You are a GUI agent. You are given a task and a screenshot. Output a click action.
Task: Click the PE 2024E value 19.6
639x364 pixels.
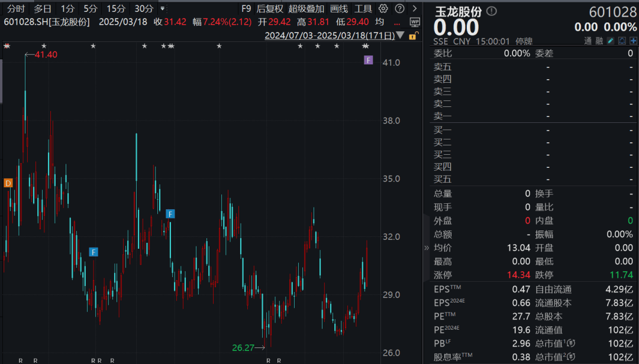click(521, 330)
